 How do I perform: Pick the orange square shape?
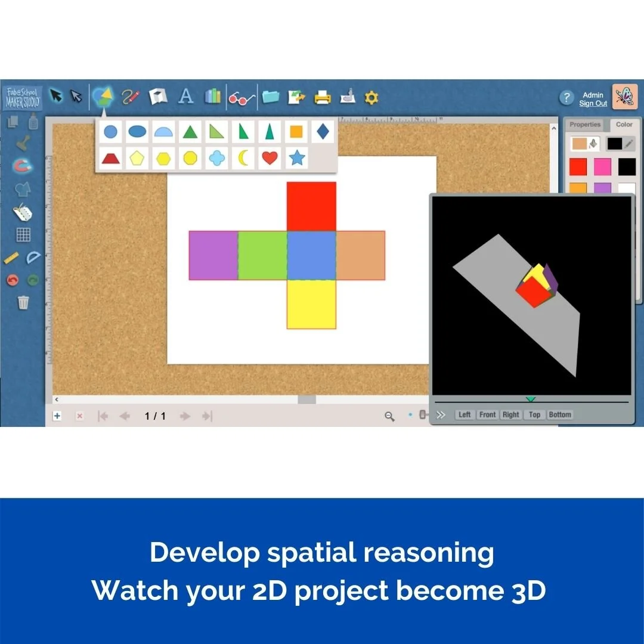pyautogui.click(x=296, y=132)
